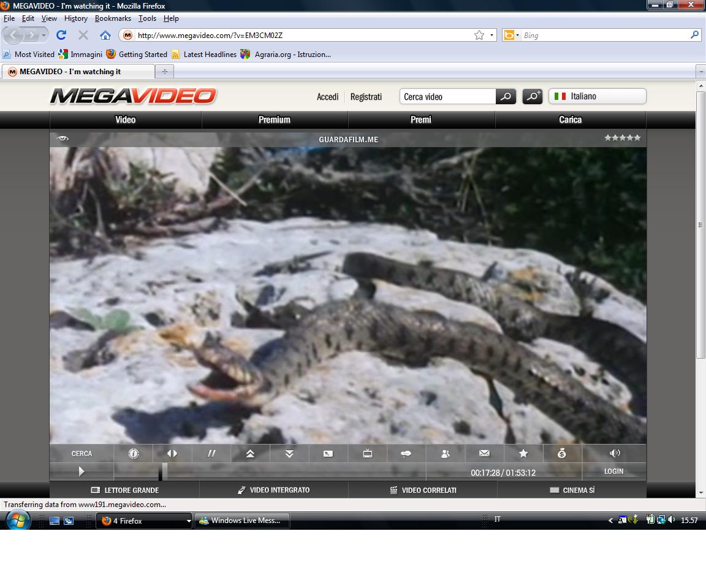Open the Bookmarks menu in Firefox

pos(113,18)
